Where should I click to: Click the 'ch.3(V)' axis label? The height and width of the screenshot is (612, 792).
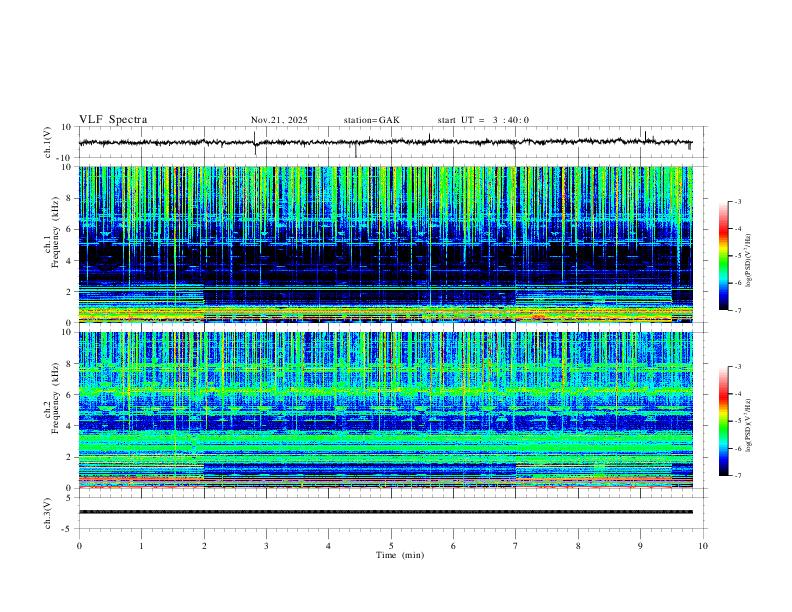pos(48,513)
